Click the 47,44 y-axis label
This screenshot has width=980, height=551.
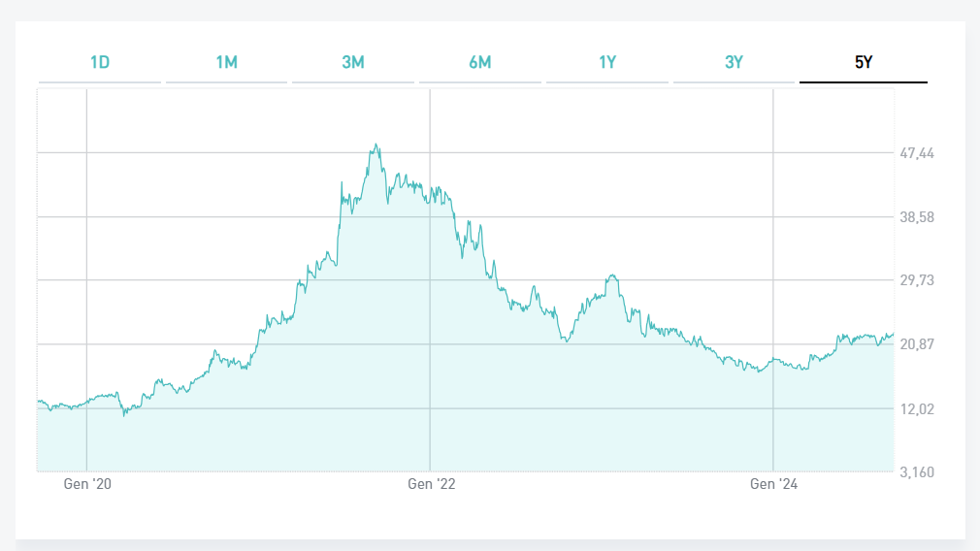(917, 153)
